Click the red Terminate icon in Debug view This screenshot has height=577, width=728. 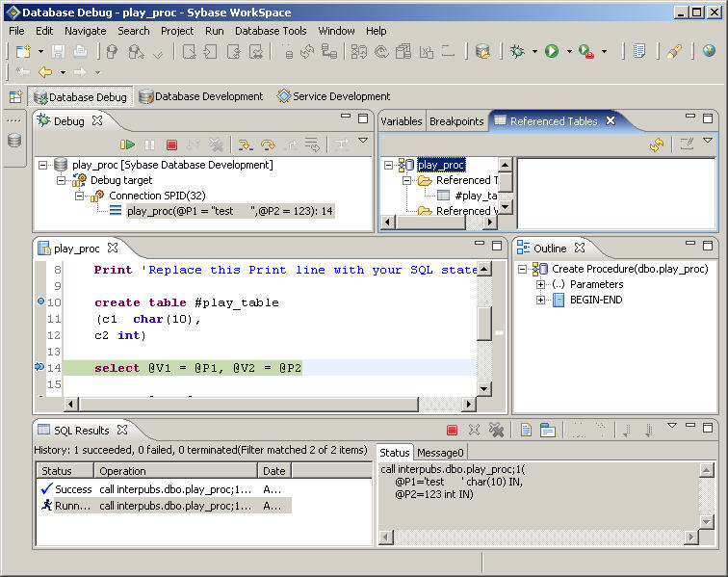(x=171, y=144)
